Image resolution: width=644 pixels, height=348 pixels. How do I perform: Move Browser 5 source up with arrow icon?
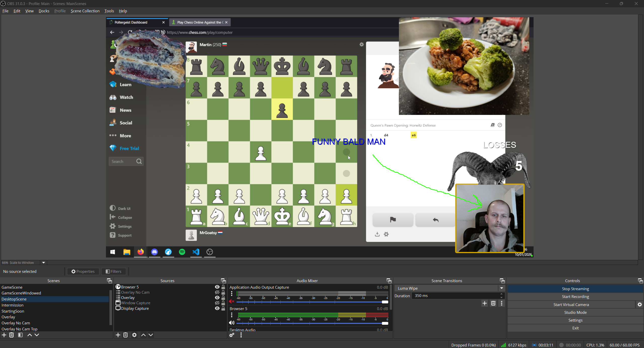(143, 335)
